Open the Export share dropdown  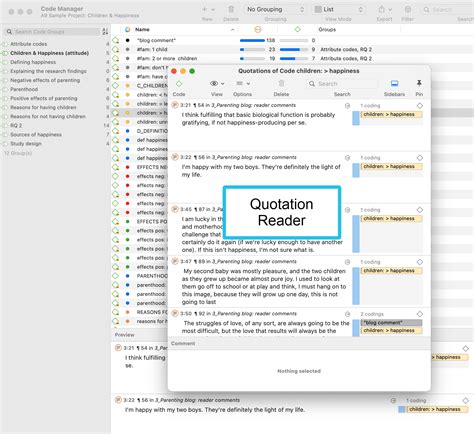point(384,9)
